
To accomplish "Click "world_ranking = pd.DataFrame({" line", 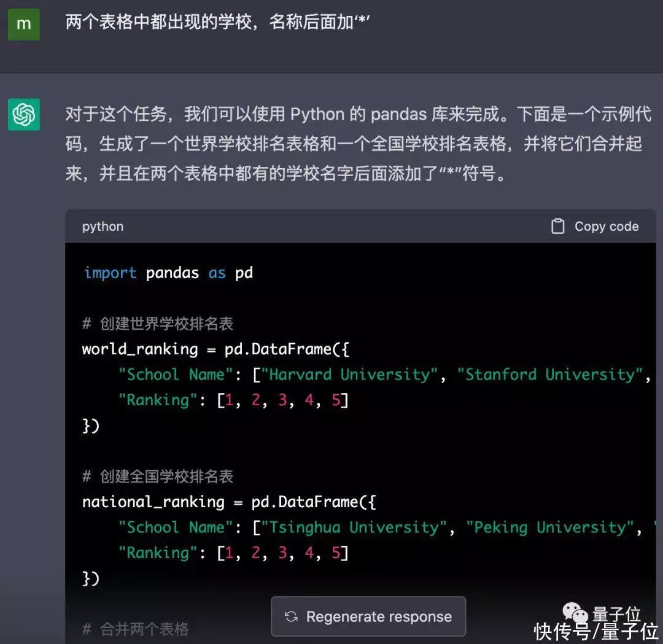I will (215, 349).
